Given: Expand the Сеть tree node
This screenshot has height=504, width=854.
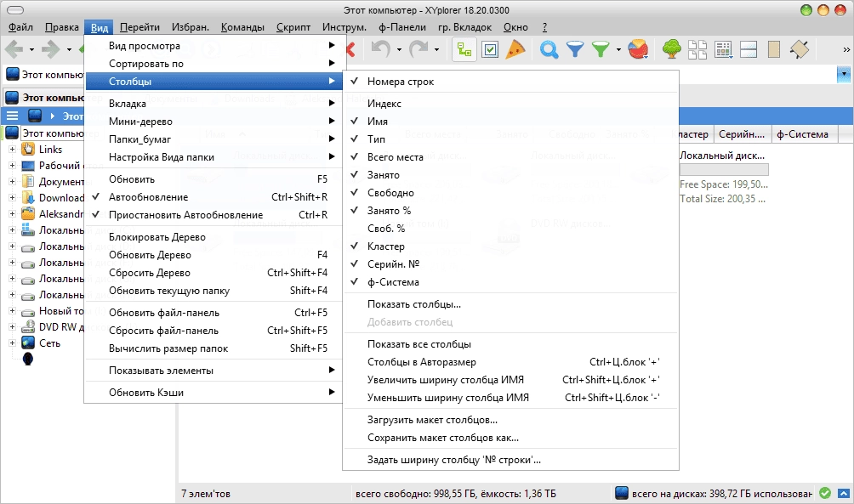Looking at the screenshot, I should [x=12, y=343].
